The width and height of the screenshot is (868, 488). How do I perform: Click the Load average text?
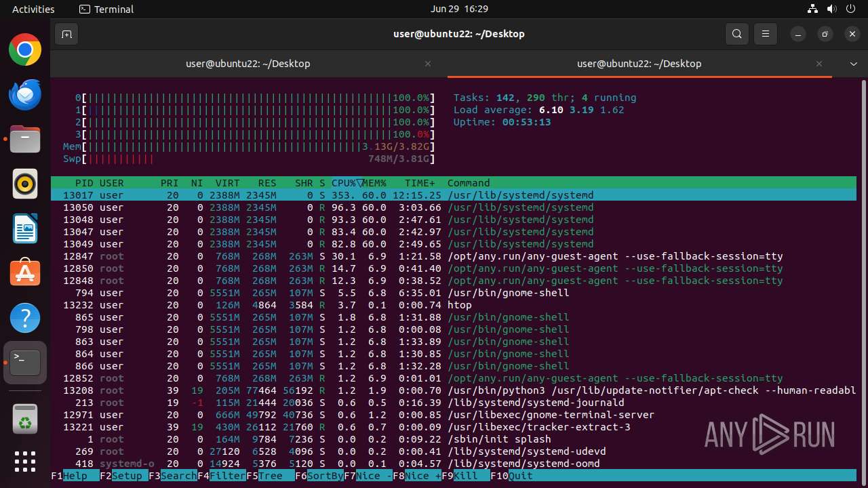point(538,110)
